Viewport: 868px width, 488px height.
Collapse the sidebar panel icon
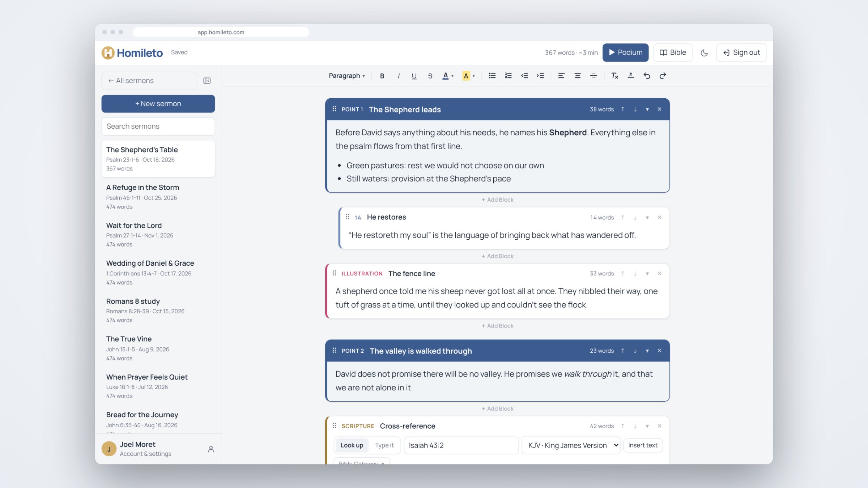(x=207, y=81)
